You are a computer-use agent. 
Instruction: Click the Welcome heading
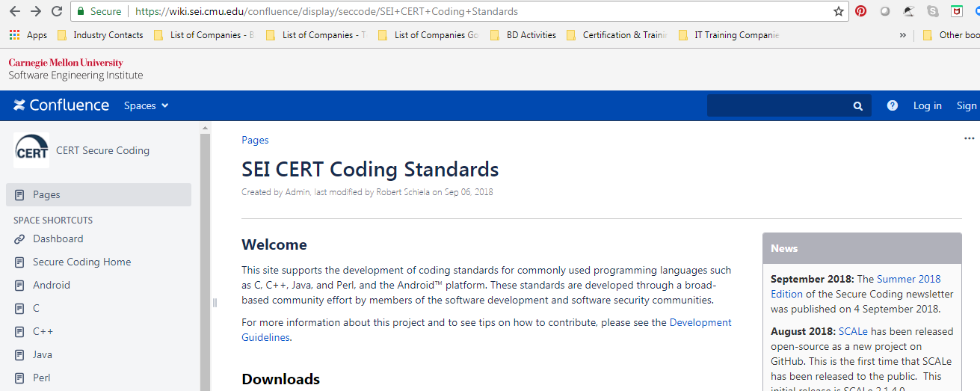(x=274, y=244)
